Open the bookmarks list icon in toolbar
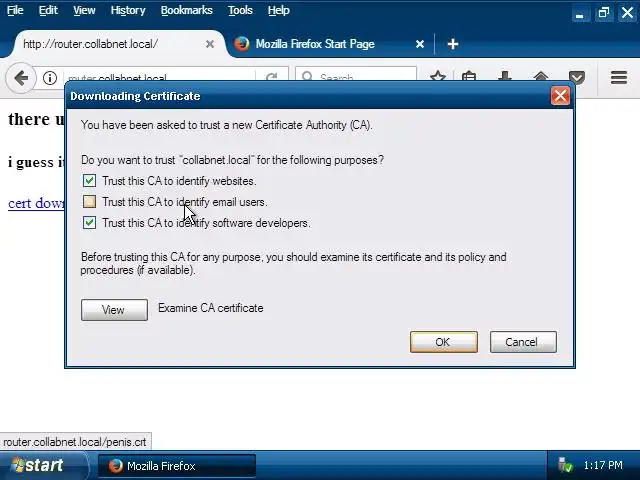 click(x=469, y=76)
